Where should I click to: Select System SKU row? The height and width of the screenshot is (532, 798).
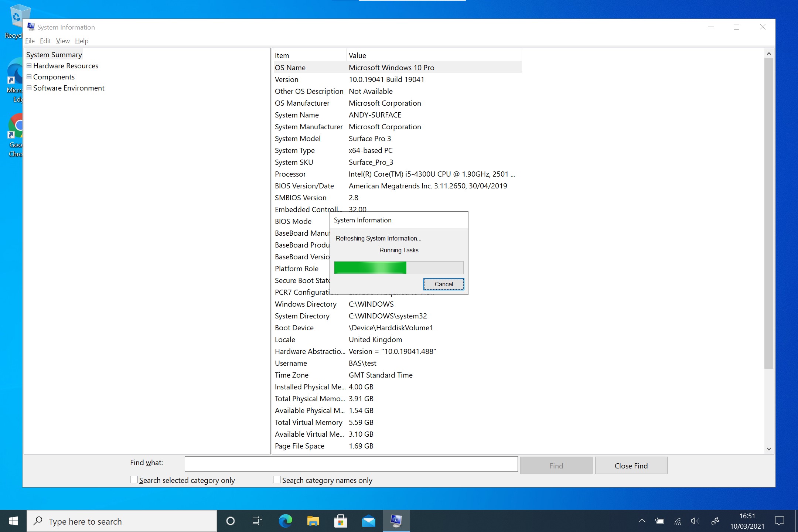pos(398,162)
